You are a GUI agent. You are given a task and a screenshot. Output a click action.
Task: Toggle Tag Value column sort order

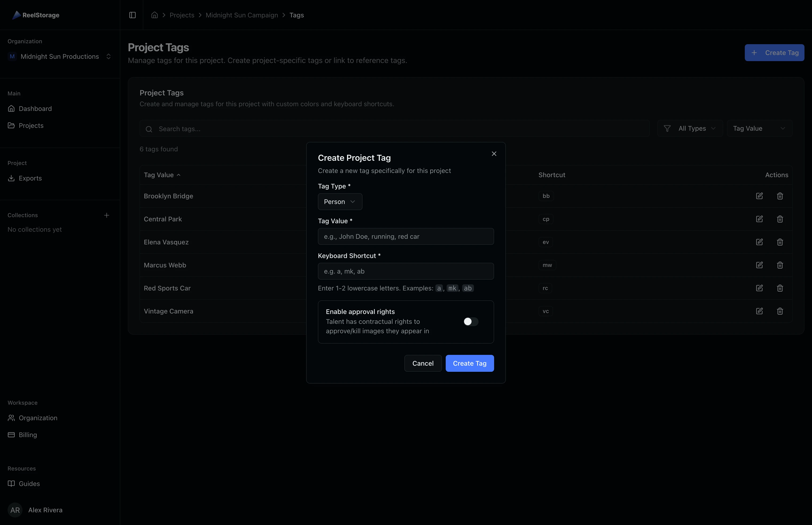tap(162, 175)
